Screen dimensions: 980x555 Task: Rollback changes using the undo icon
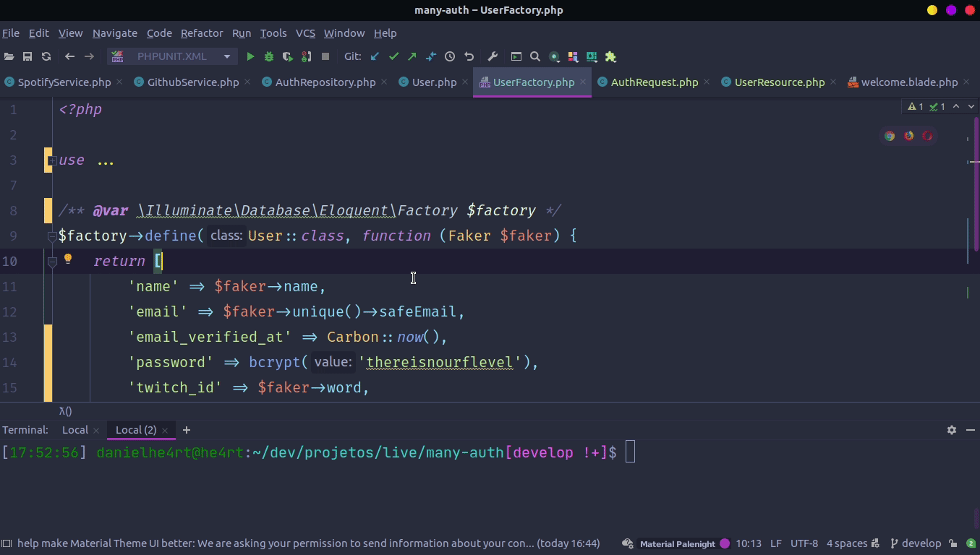coord(469,56)
